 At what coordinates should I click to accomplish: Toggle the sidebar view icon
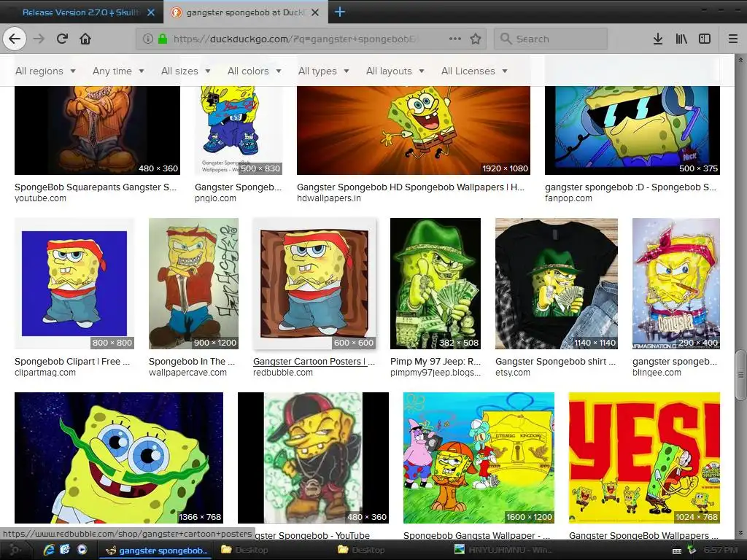tap(705, 39)
